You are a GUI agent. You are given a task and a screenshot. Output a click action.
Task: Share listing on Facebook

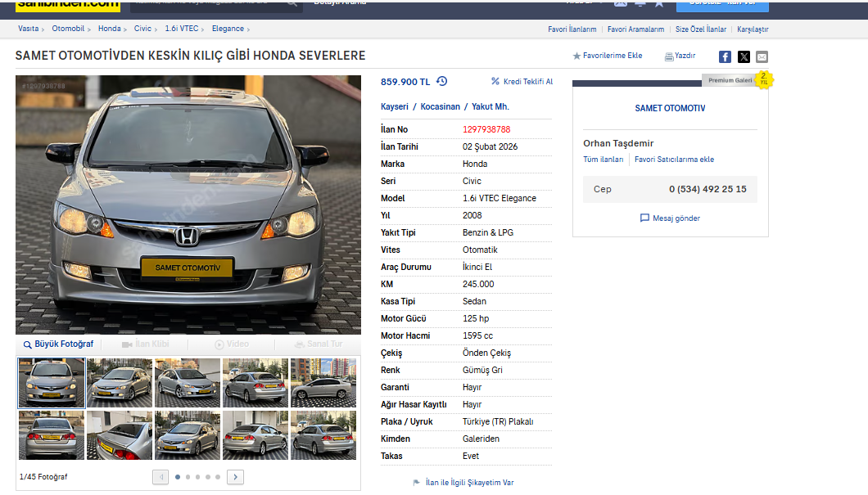(725, 56)
